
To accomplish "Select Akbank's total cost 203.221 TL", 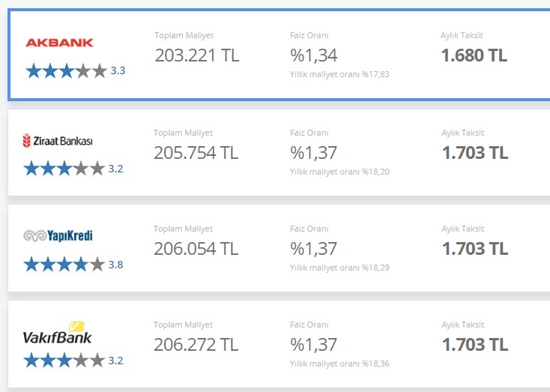I will click(x=196, y=55).
